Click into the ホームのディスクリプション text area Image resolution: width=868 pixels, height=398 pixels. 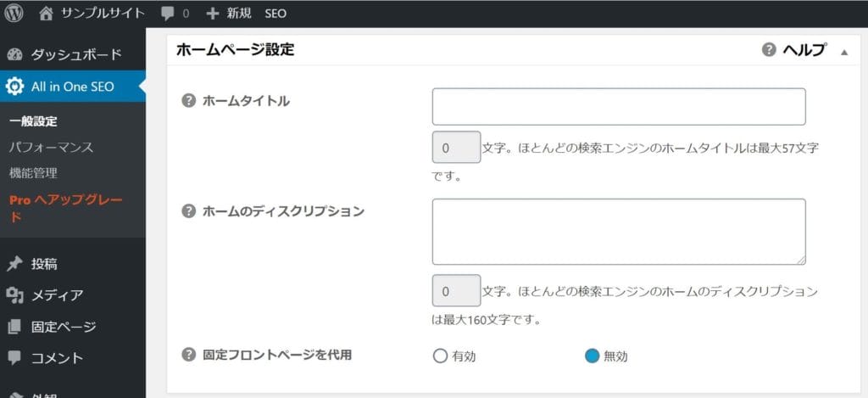[x=618, y=232]
